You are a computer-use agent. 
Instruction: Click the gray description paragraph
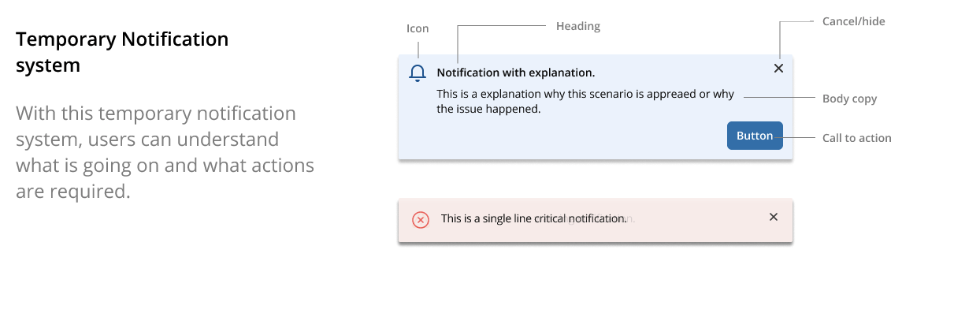click(x=165, y=152)
